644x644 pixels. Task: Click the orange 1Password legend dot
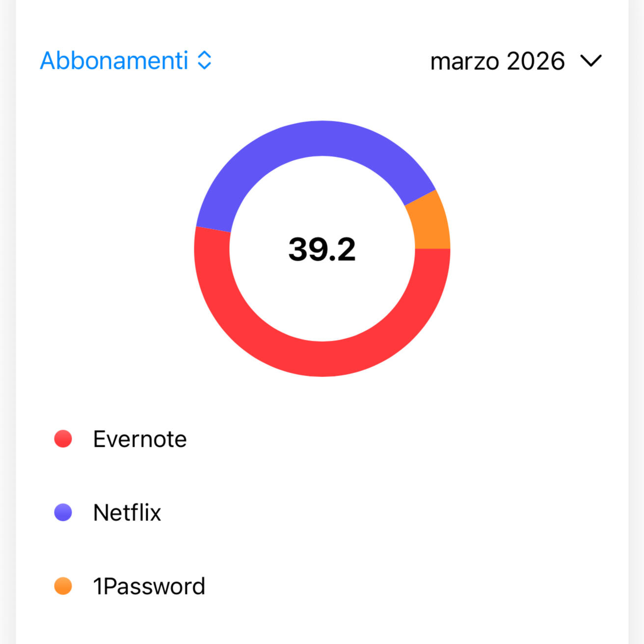63,586
